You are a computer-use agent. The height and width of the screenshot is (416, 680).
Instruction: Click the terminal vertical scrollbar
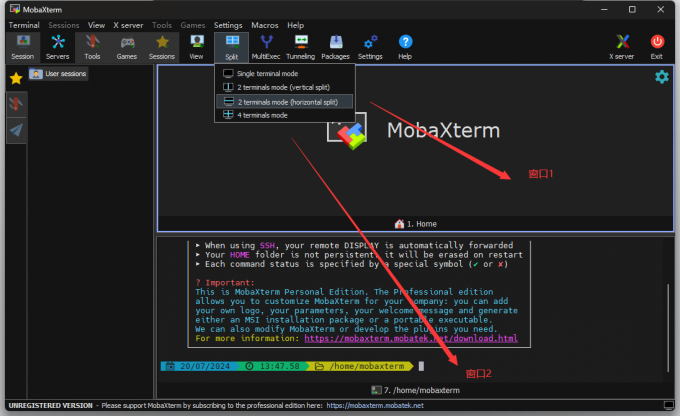point(668,328)
